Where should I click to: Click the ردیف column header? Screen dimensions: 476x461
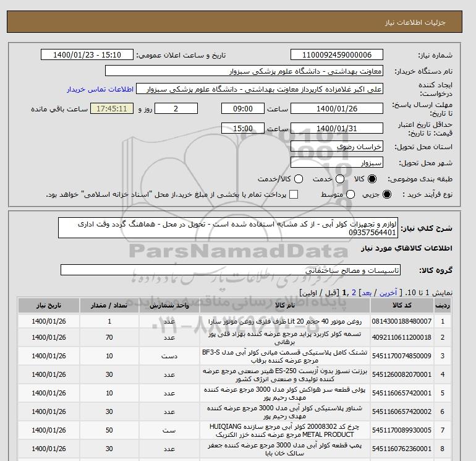442,306
